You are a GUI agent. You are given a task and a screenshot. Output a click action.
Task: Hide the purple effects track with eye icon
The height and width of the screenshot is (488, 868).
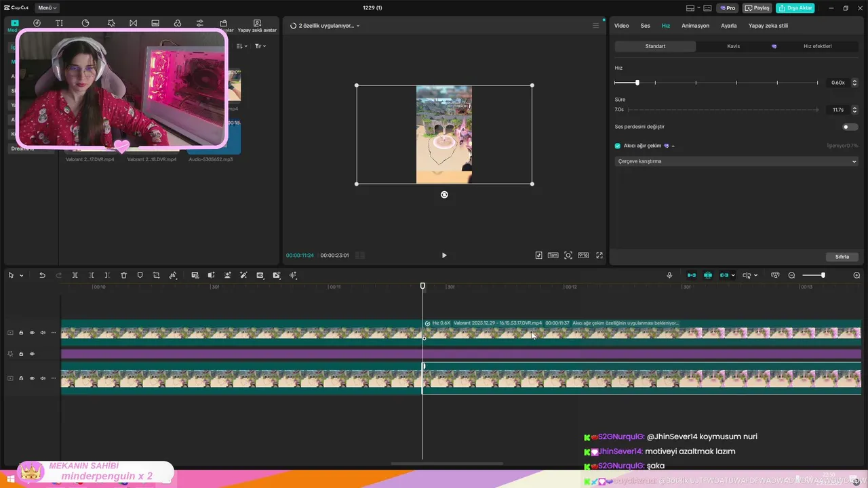tap(32, 354)
